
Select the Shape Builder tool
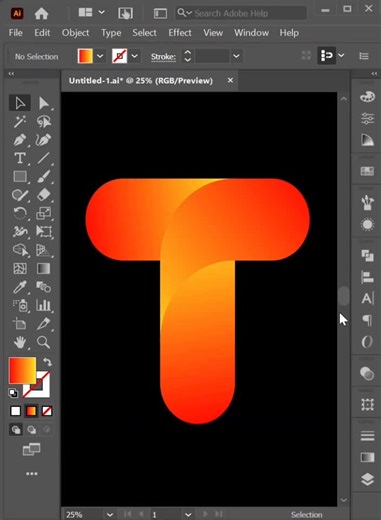click(x=20, y=250)
